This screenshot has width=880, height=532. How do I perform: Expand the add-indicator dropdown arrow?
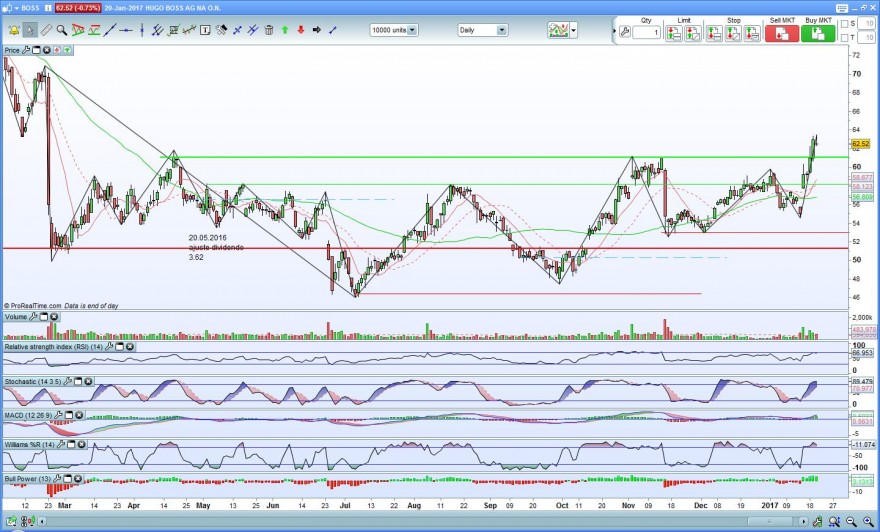pos(573,30)
